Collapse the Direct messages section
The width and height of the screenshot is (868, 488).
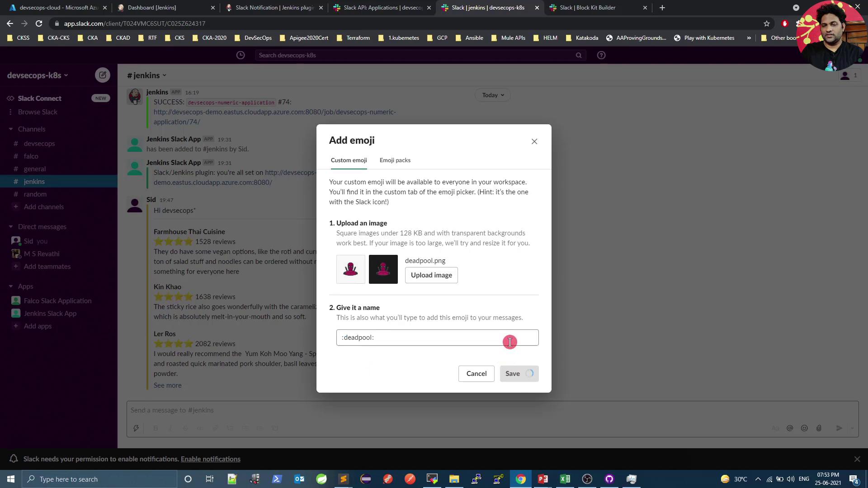11,227
